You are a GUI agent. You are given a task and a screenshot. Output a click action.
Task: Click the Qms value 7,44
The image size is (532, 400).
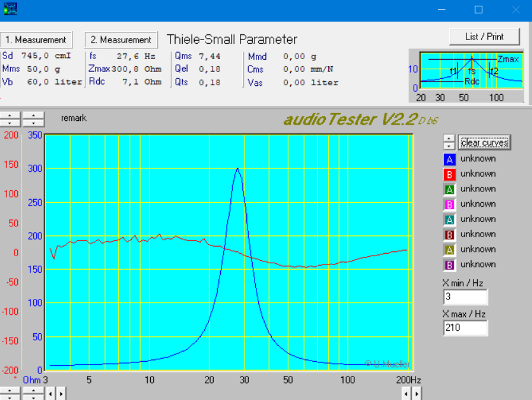point(209,56)
